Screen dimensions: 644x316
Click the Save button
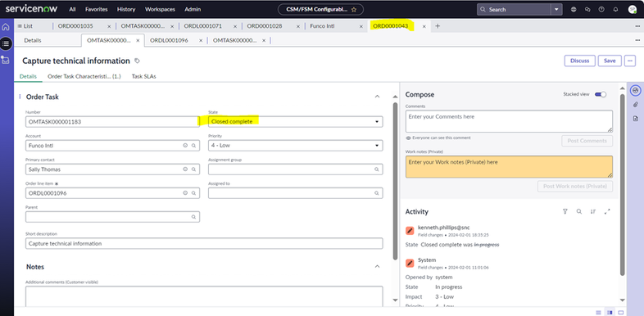[x=610, y=61]
